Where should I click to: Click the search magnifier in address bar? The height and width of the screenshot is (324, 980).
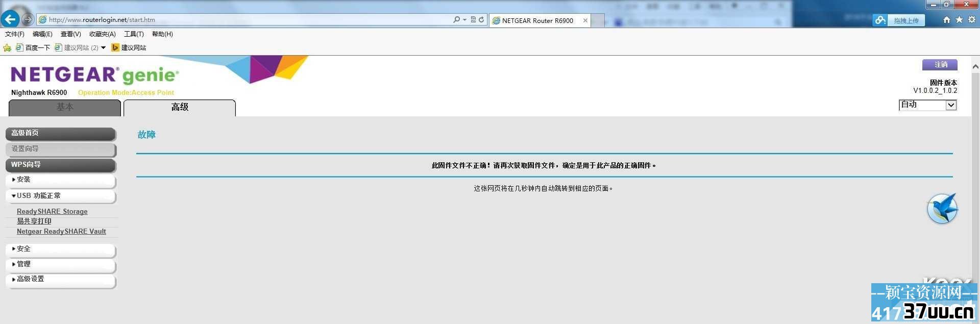pyautogui.click(x=456, y=19)
